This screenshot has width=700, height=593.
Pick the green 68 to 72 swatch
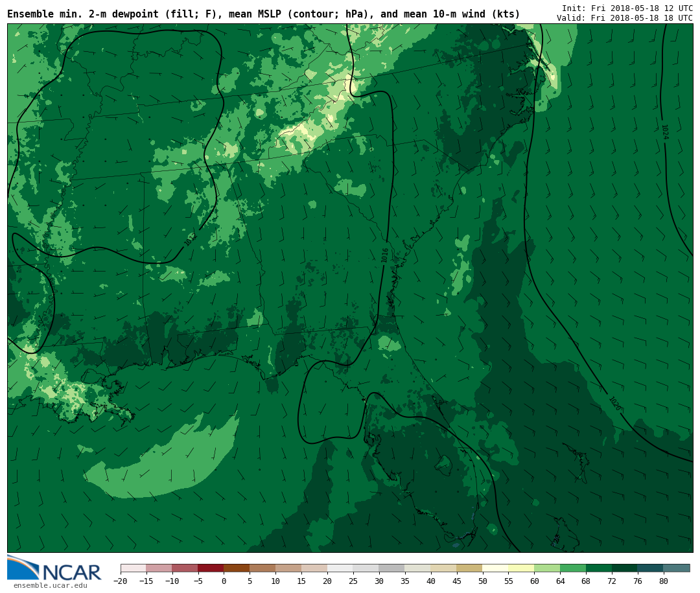pyautogui.click(x=599, y=568)
